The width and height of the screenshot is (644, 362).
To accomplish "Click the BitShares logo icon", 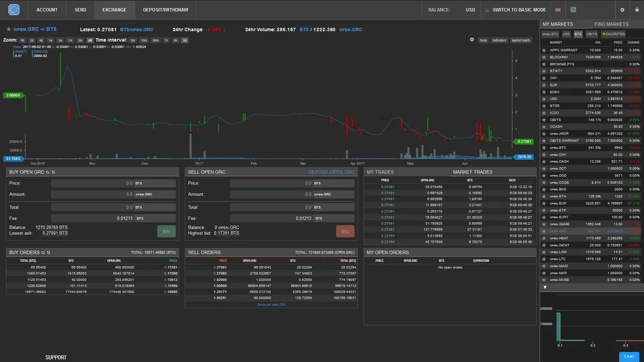I will (14, 9).
